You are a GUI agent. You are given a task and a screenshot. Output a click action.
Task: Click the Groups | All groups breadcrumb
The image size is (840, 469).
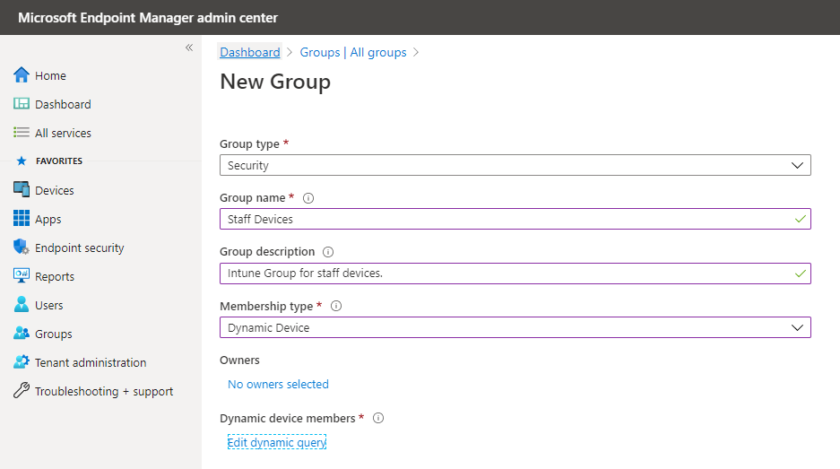[352, 52]
